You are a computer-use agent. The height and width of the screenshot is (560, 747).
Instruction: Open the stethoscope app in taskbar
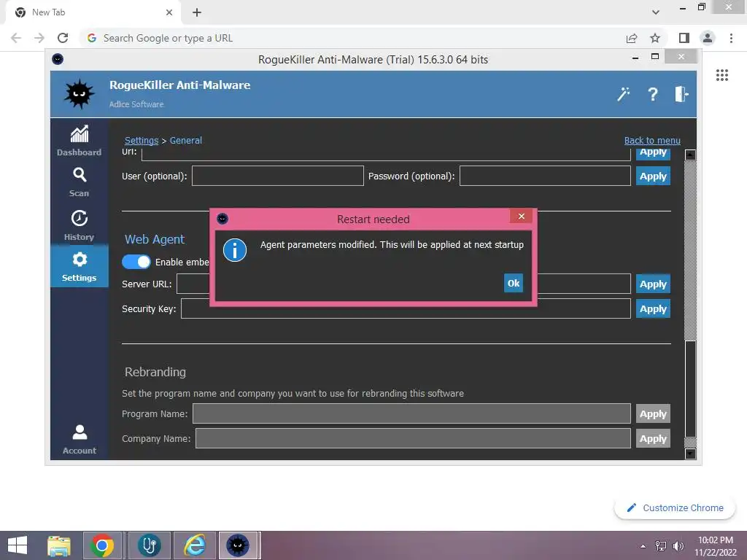click(x=149, y=545)
